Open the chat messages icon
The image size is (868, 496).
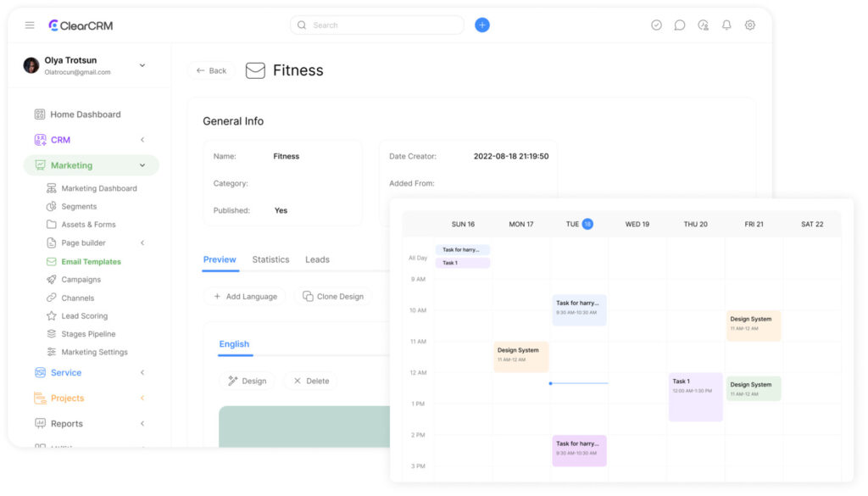click(x=680, y=25)
